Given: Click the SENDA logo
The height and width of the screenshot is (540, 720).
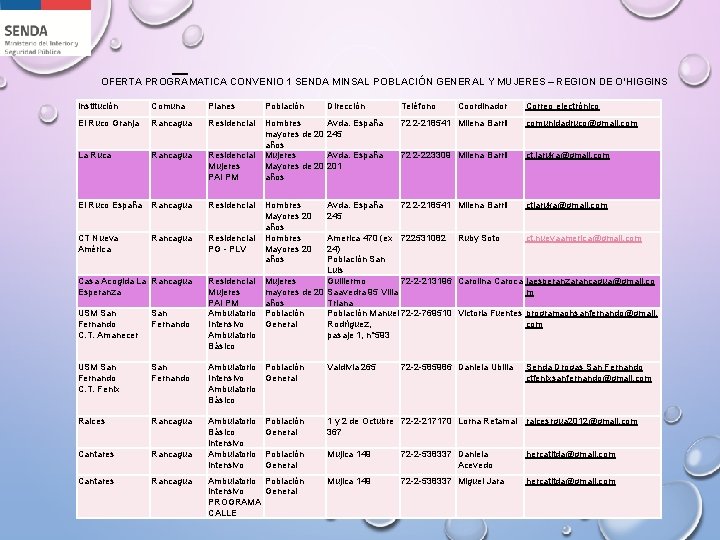Looking at the screenshot, I should click(x=45, y=28).
